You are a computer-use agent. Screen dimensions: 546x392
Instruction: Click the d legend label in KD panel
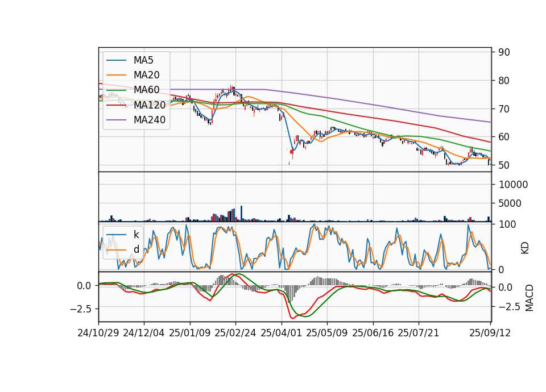(x=136, y=249)
